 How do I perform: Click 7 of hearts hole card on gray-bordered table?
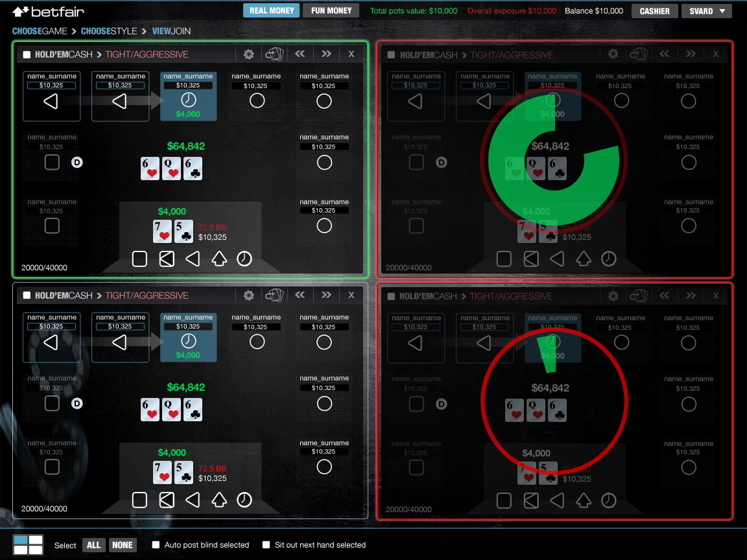click(x=163, y=472)
